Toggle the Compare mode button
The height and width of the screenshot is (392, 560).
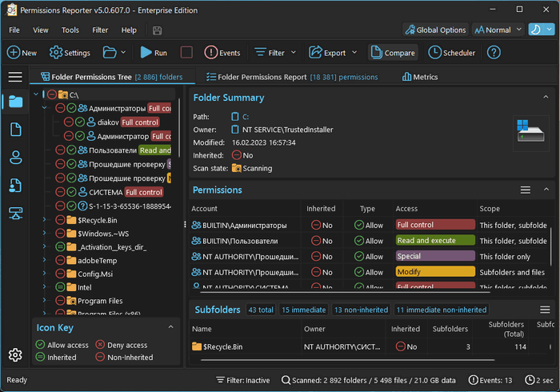[x=393, y=53]
